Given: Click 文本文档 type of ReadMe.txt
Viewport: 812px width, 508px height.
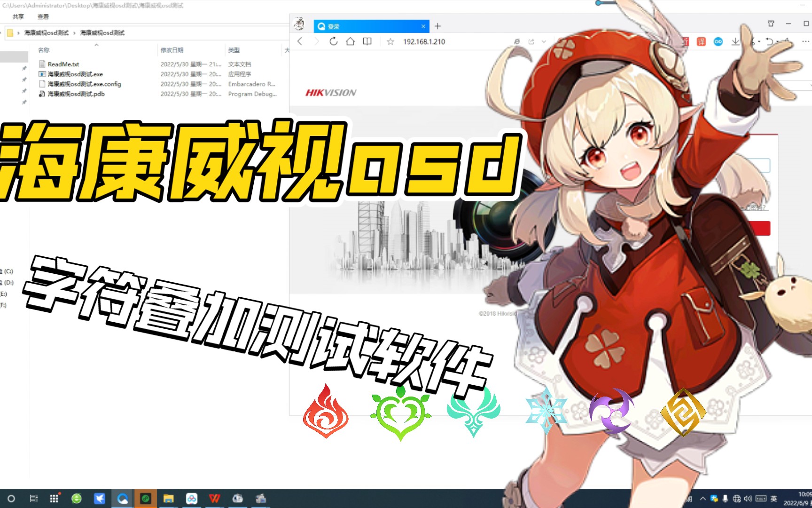Looking at the screenshot, I should [x=240, y=64].
